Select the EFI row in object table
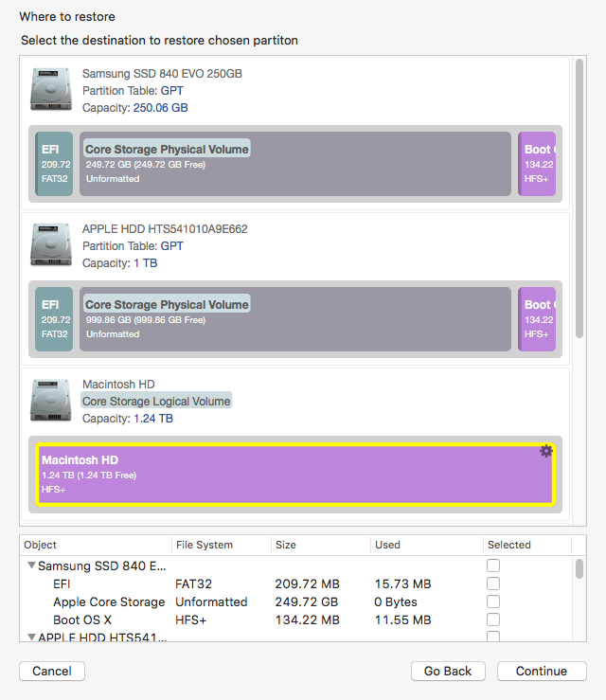 (x=296, y=583)
